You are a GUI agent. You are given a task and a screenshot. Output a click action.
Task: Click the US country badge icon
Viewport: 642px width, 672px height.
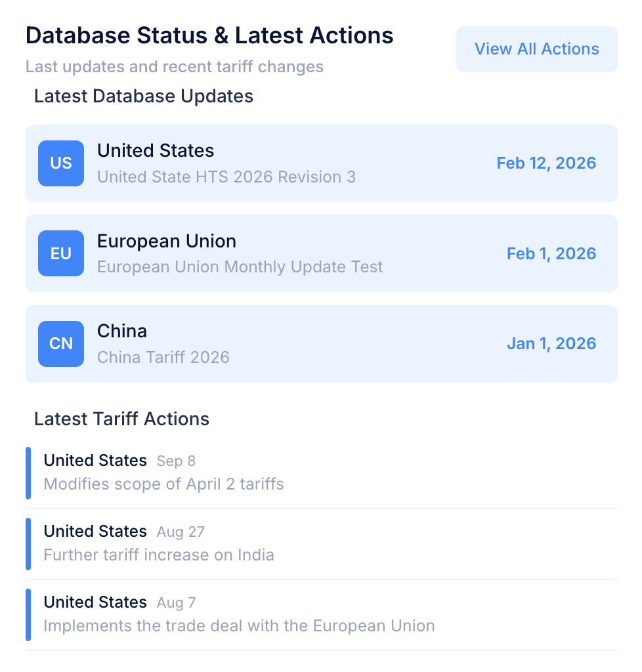pyautogui.click(x=61, y=163)
